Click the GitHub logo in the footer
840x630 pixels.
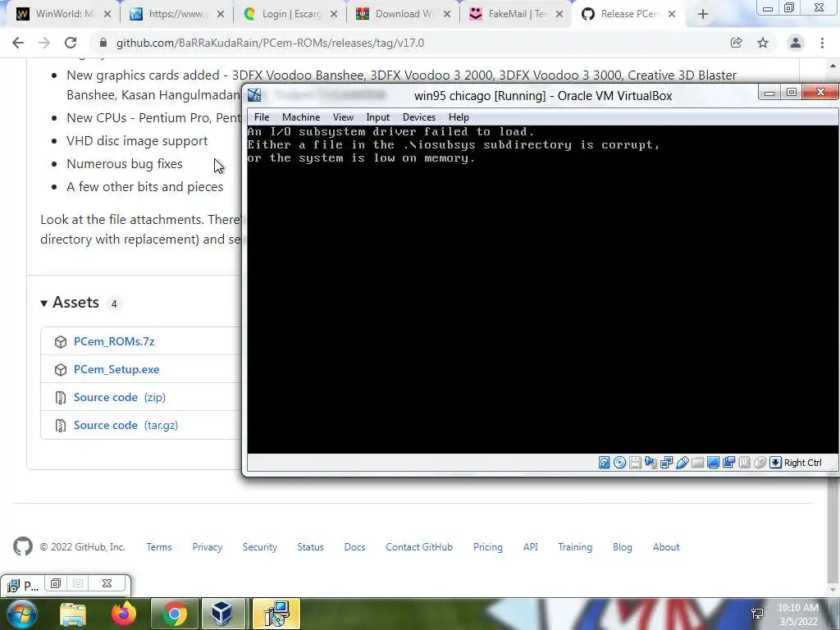[x=23, y=546]
